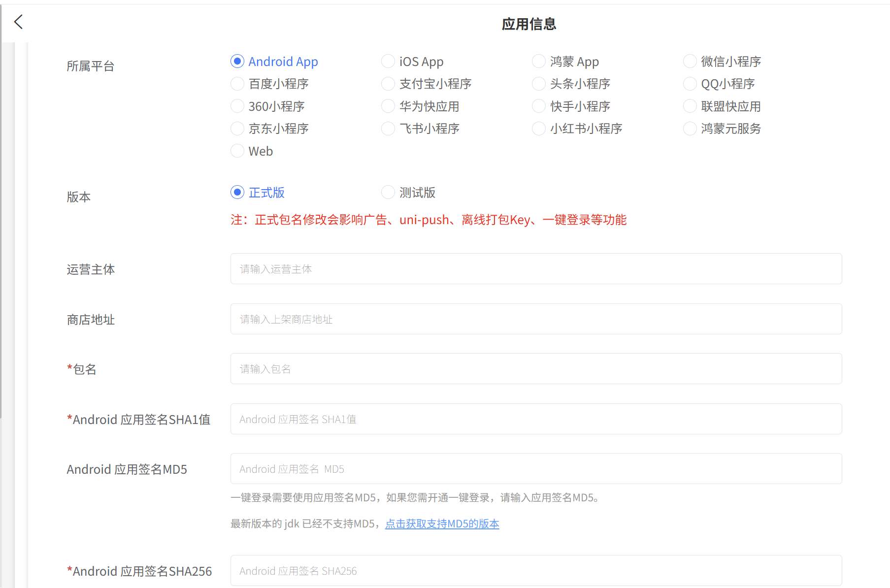Click the back arrow at top left
This screenshot has width=890, height=588.
(x=18, y=22)
